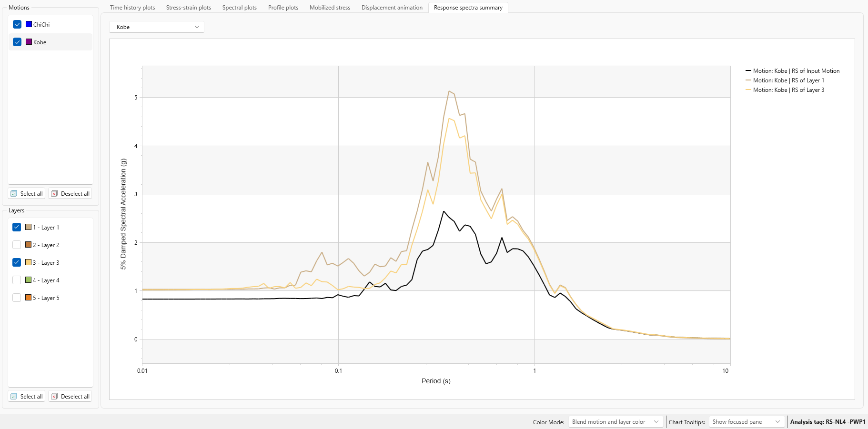868x429 pixels.
Task: Switch to the Profile plots tab
Action: click(x=283, y=8)
